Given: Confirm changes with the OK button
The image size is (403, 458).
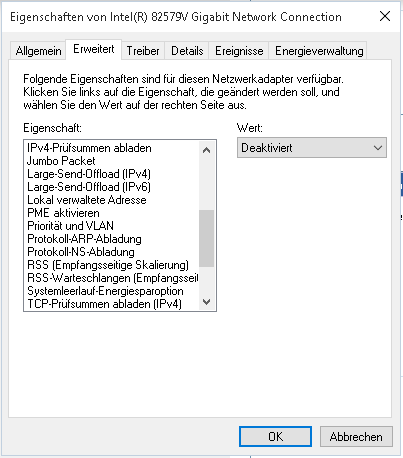Looking at the screenshot, I should [x=275, y=436].
